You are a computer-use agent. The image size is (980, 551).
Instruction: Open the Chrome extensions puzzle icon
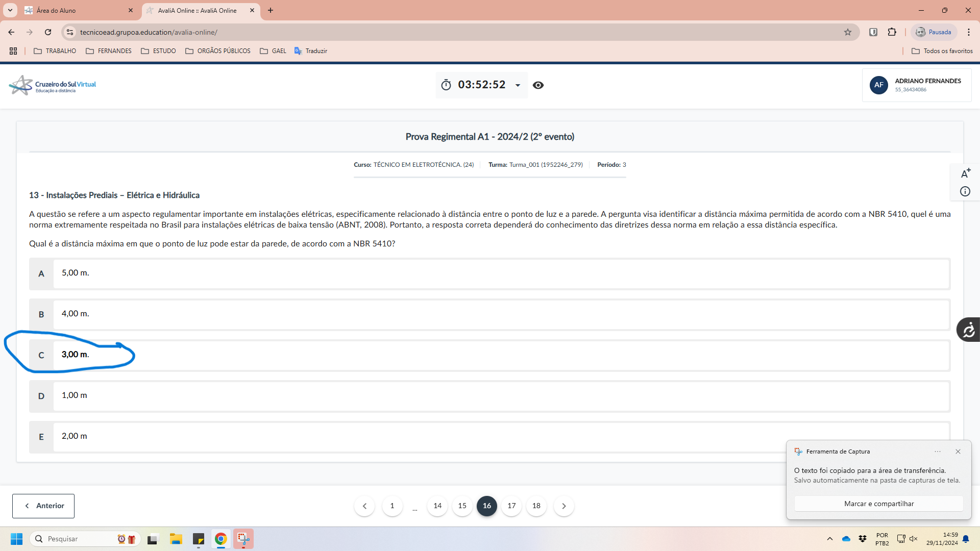[x=892, y=32]
